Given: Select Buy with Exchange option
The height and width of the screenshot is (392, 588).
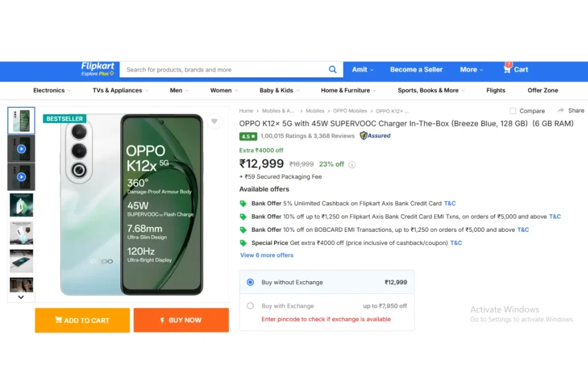Looking at the screenshot, I should point(250,306).
